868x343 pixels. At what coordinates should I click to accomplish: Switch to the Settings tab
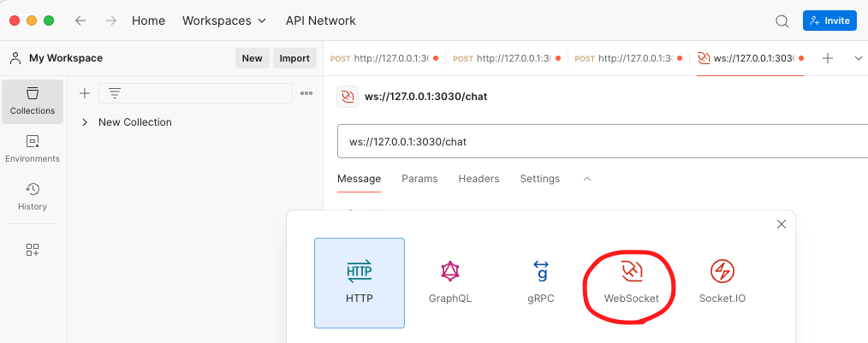[540, 179]
